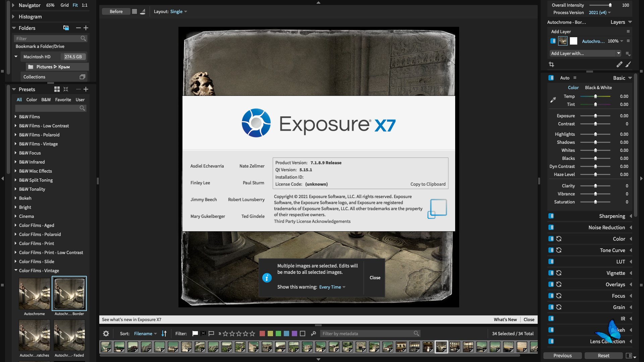Click Copy to Clipboard link
644x362 pixels.
click(x=428, y=184)
